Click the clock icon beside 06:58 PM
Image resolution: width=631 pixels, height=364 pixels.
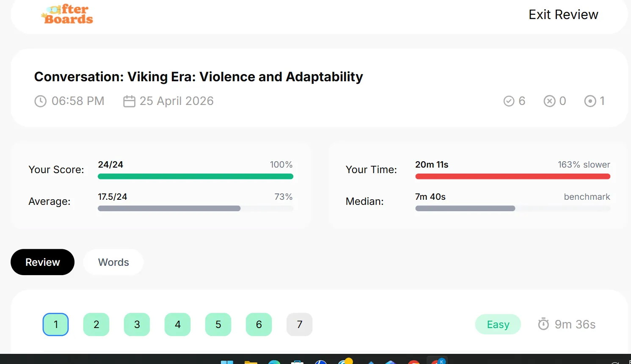coord(40,101)
